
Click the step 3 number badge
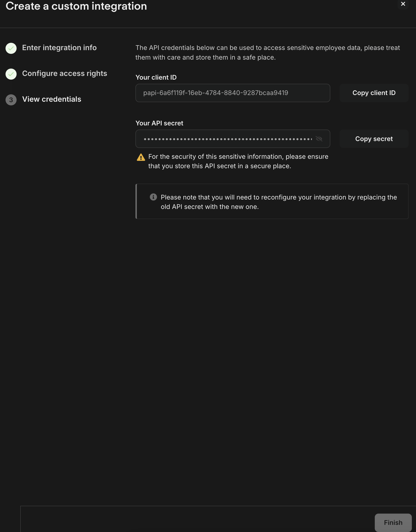pyautogui.click(x=11, y=100)
